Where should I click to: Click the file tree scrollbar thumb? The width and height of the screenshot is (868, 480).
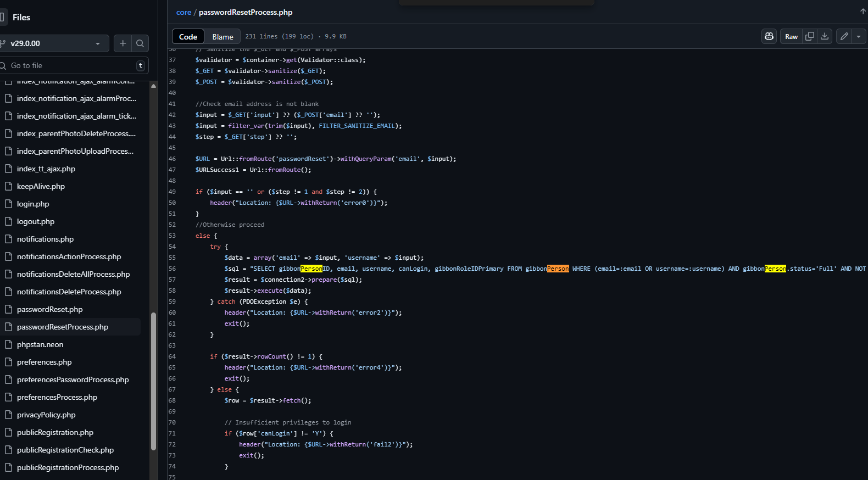(153, 381)
